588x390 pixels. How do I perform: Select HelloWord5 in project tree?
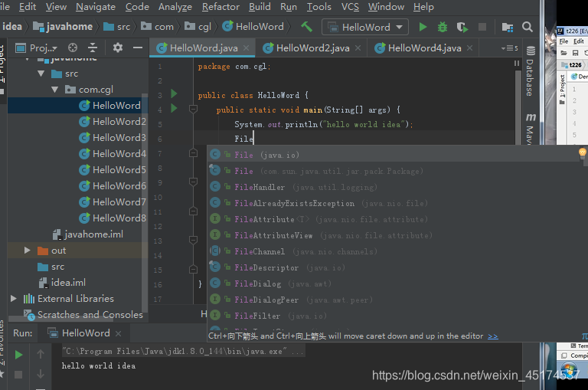tap(112, 170)
